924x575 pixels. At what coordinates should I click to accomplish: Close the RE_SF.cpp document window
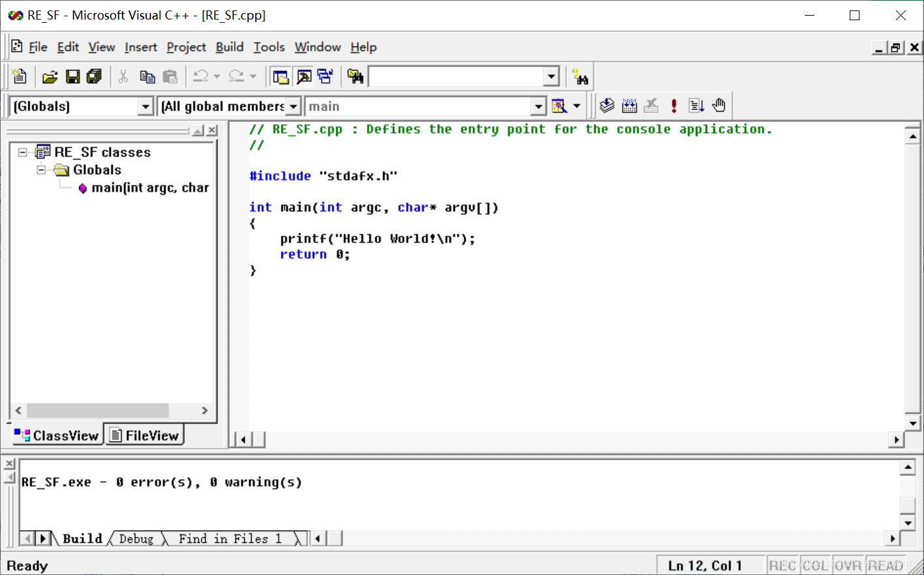point(914,48)
